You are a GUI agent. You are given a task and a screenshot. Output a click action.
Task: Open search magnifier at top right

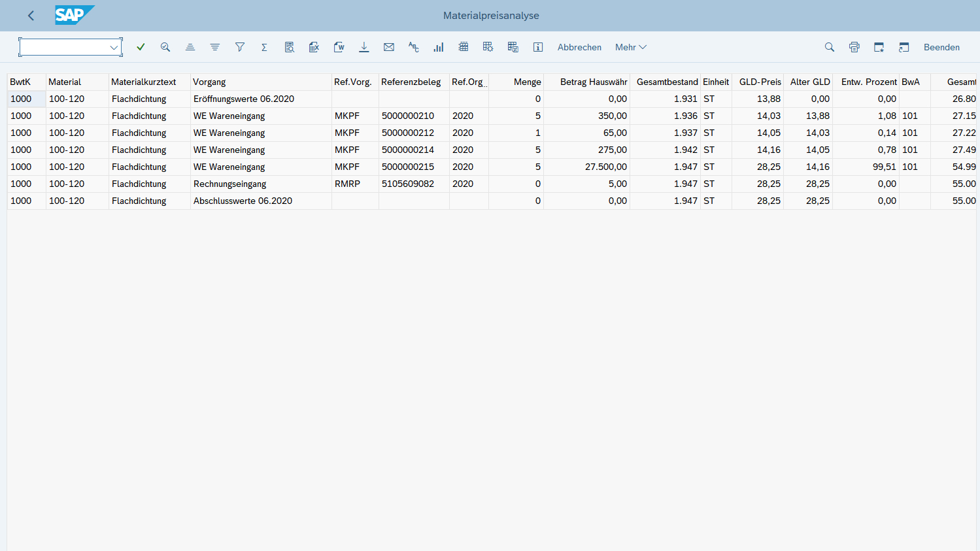(830, 47)
